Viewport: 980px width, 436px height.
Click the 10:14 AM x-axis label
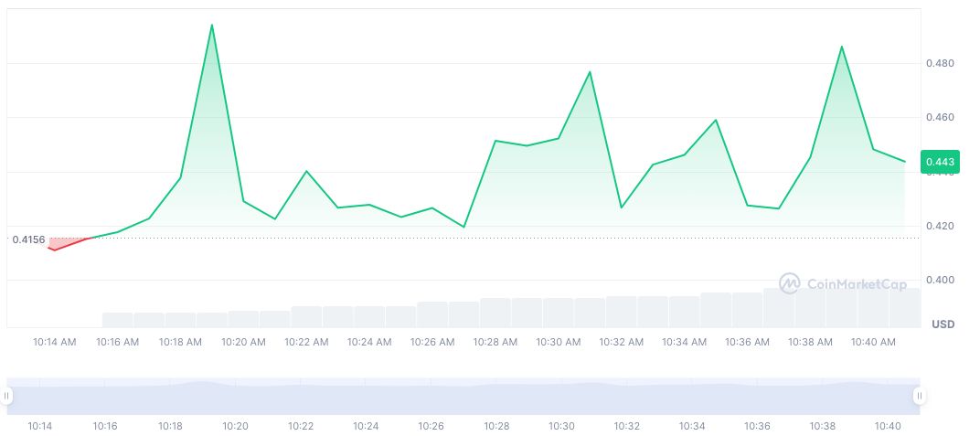pos(54,342)
